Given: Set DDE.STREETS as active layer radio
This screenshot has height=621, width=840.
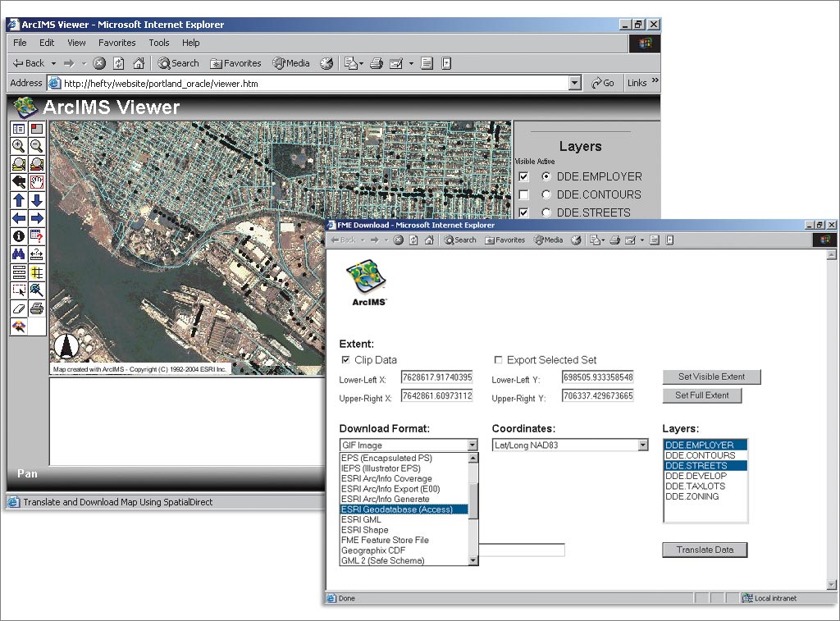Looking at the screenshot, I should pyautogui.click(x=546, y=212).
